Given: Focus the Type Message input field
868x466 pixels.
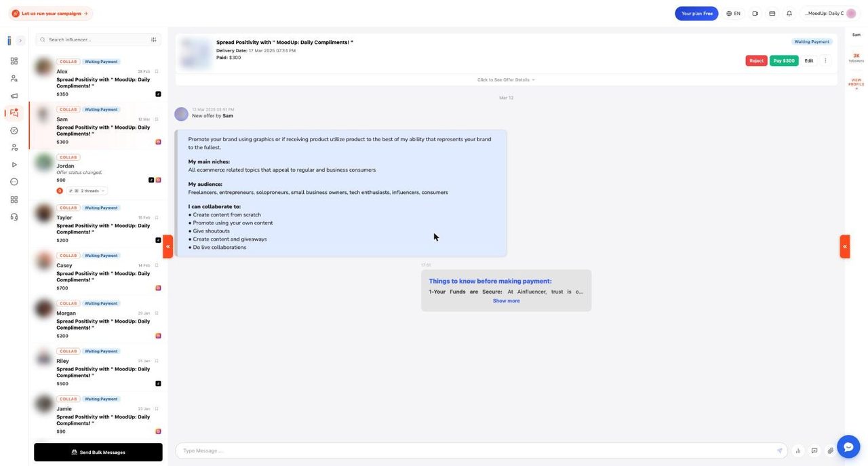Looking at the screenshot, I should (x=478, y=451).
